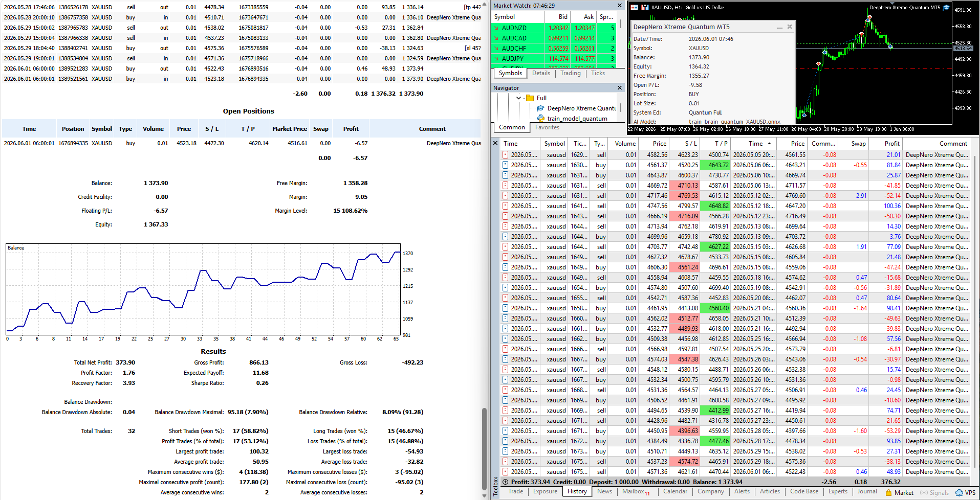Viewport: 980px width, 500px height.
Task: Select DeepNero Xtreme Quantum in Navigator tree
Action: 581,108
